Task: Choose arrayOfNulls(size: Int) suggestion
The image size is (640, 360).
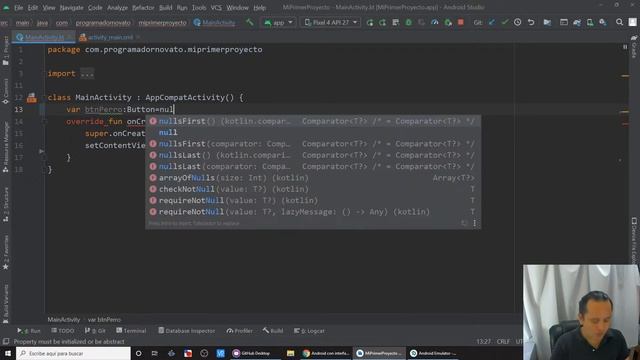Action: (x=313, y=178)
